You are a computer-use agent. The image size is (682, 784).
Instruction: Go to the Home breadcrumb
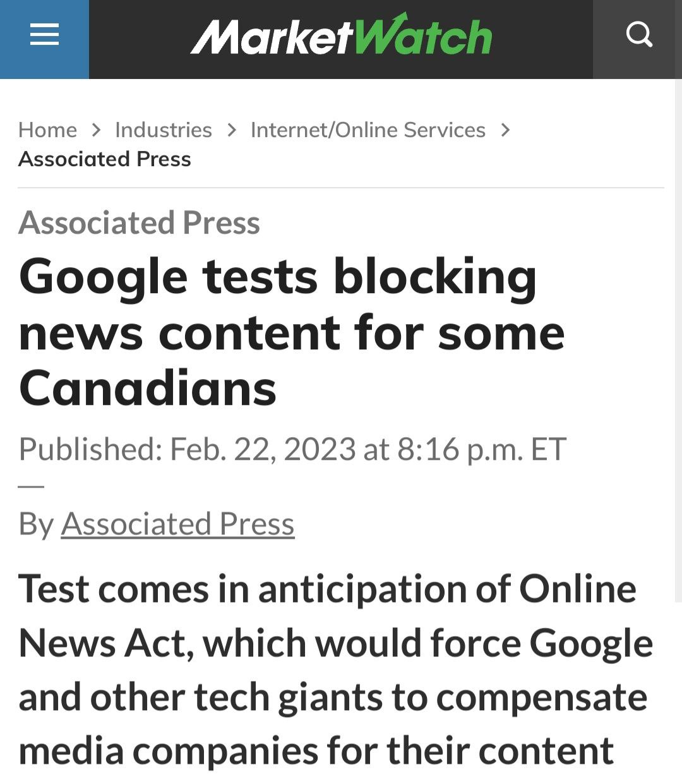point(47,130)
